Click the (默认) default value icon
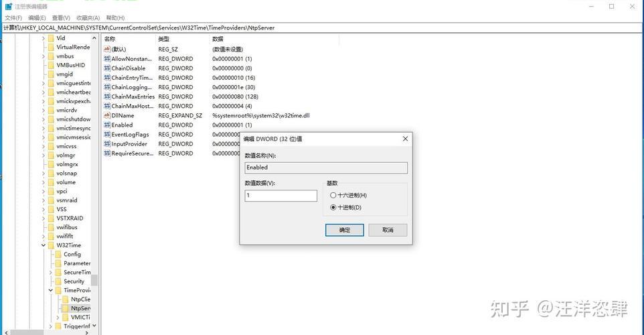Image resolution: width=644 pixels, height=335 pixels. (x=106, y=50)
